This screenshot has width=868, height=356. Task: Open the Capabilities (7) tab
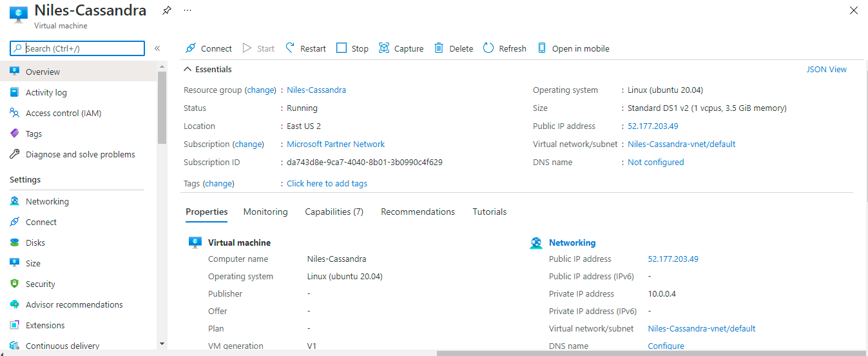(x=334, y=212)
